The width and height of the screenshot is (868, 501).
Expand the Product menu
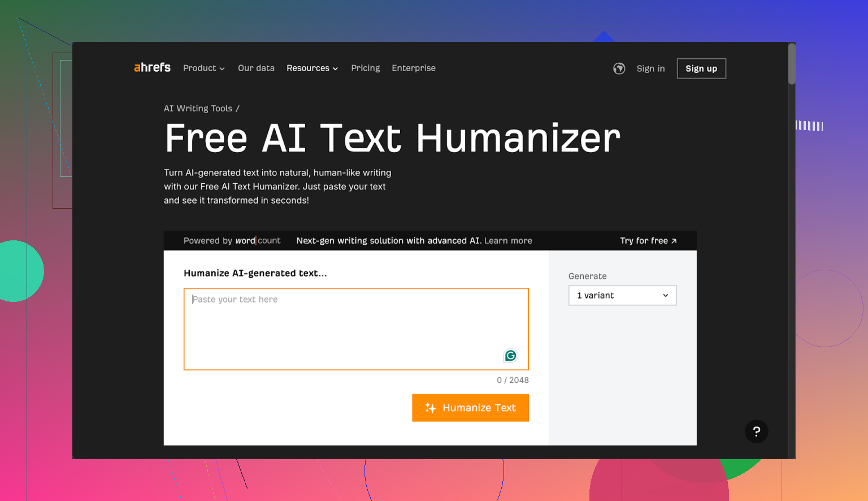[x=203, y=68]
